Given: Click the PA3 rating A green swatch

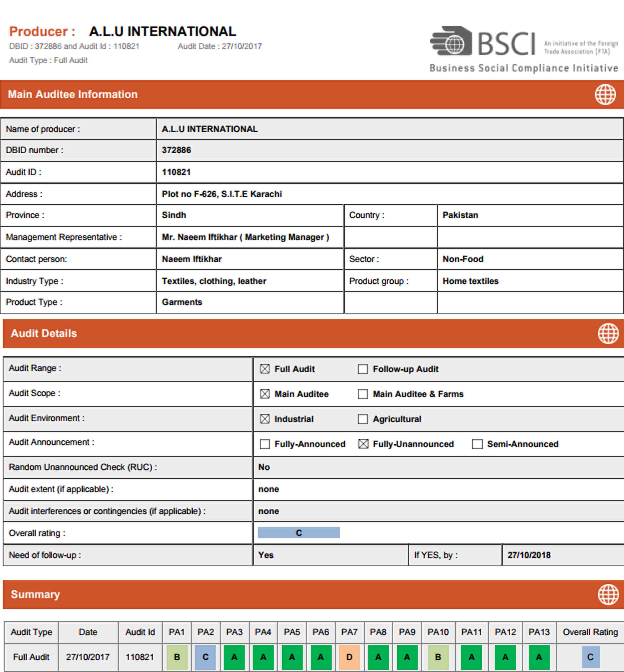Looking at the screenshot, I should pyautogui.click(x=234, y=657).
